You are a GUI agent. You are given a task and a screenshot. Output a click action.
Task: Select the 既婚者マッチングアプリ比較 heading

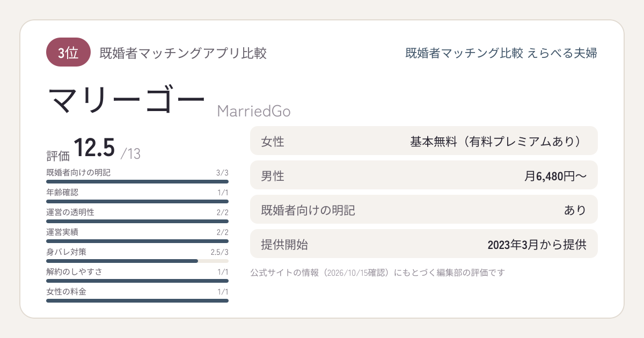pos(183,53)
